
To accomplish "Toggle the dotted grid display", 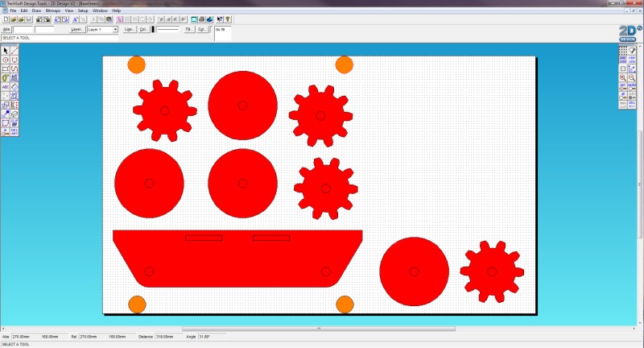I will [x=622, y=51].
